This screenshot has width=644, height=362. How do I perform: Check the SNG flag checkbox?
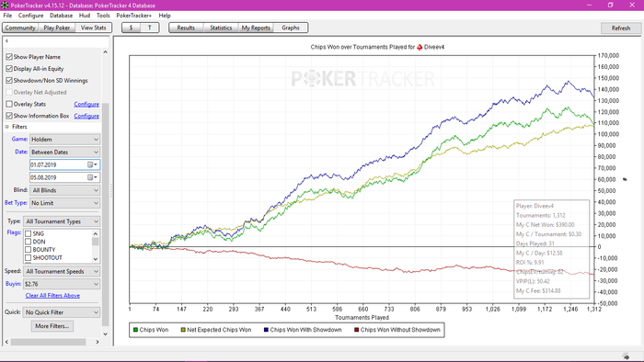click(x=28, y=233)
